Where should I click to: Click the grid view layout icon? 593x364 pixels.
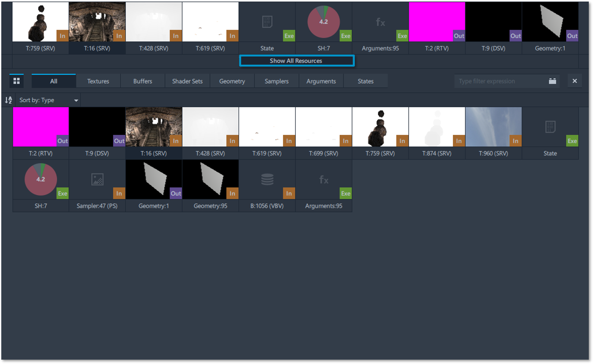(x=17, y=81)
